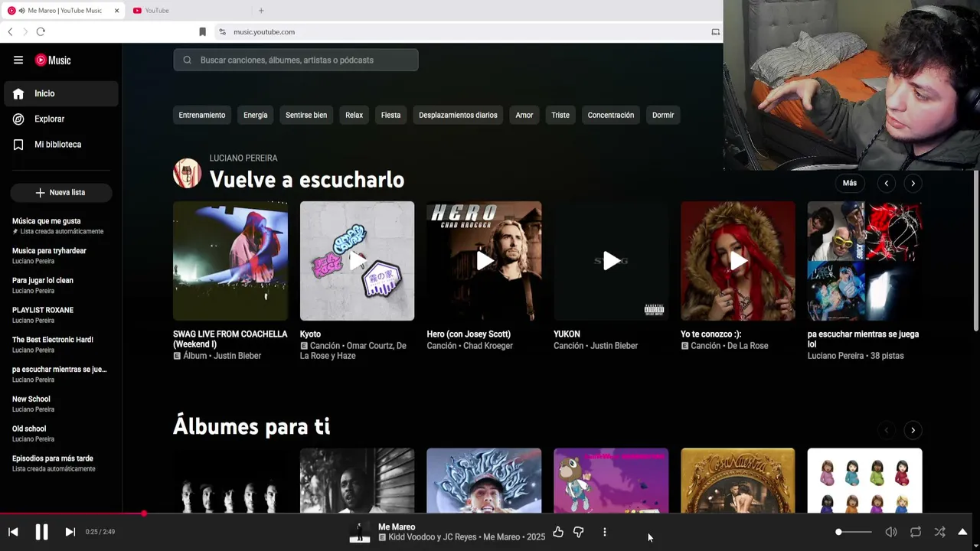
Task: Like the song Me Mareo
Action: 558,532
